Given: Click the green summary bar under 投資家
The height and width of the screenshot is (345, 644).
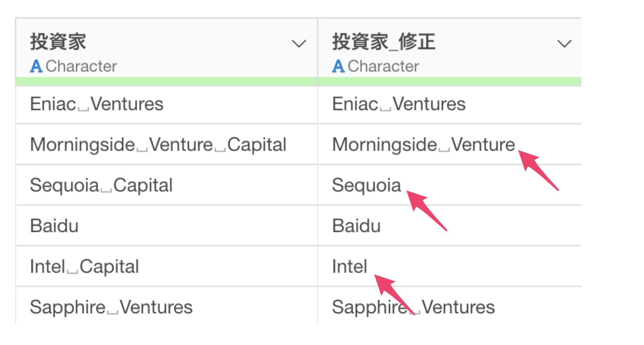Looking at the screenshot, I should pos(167,82).
